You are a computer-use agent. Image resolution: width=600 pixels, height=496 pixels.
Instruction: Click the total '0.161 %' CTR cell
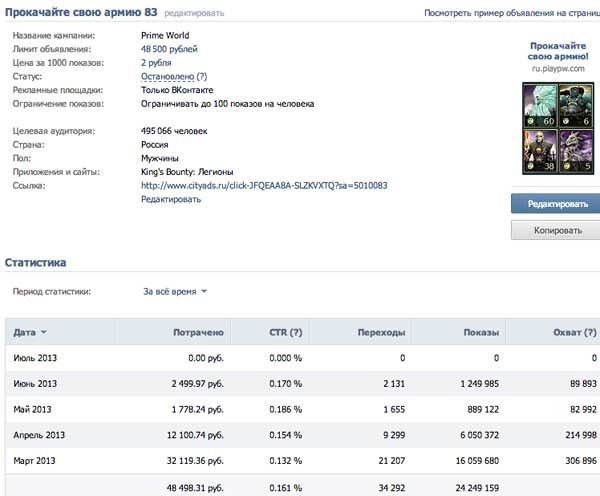coord(285,488)
